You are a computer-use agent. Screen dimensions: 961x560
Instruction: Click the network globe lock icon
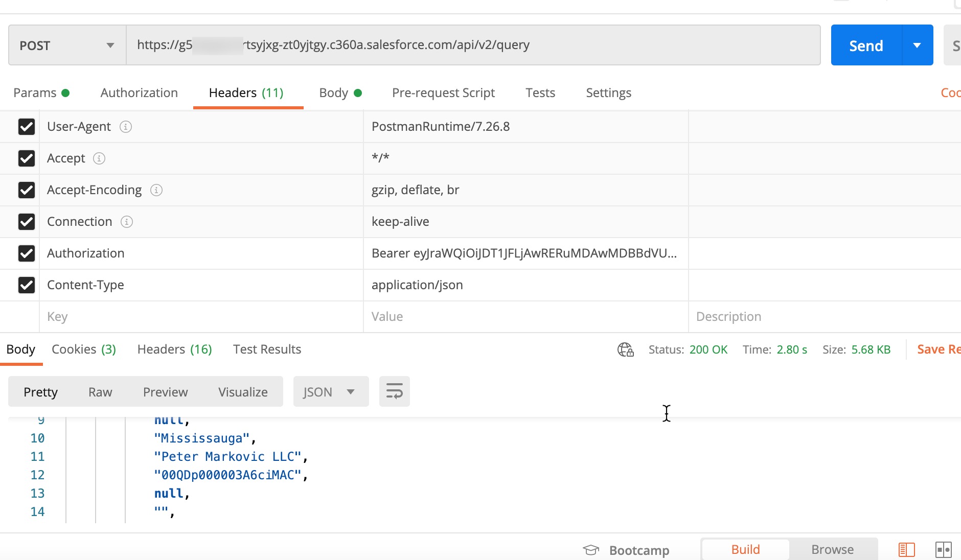(x=625, y=349)
